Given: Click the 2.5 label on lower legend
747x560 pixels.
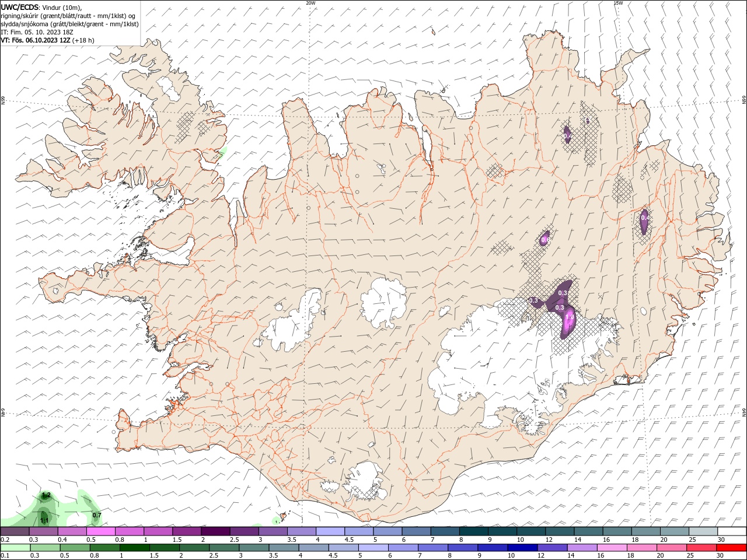Looking at the screenshot, I should tap(214, 556).
